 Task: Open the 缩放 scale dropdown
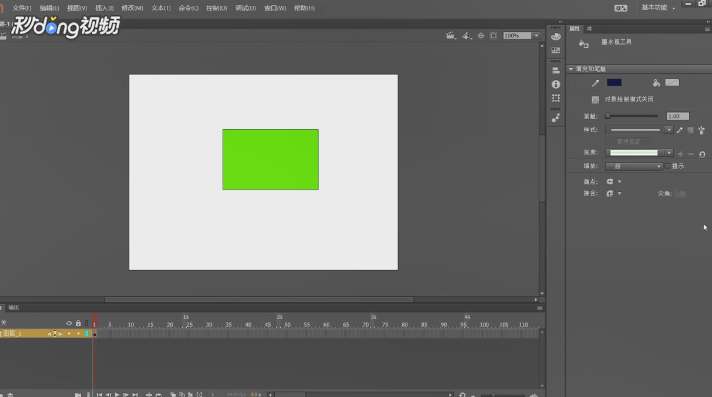[634, 166]
